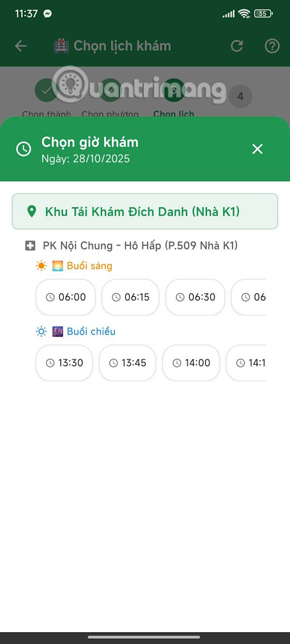Pick the 13:45 afternoon slot
Viewport: 290px width, 644px height.
click(128, 363)
